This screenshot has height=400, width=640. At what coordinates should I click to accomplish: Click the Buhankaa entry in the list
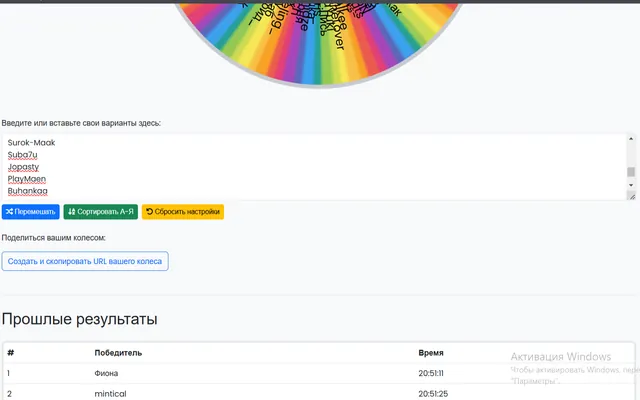tap(27, 191)
